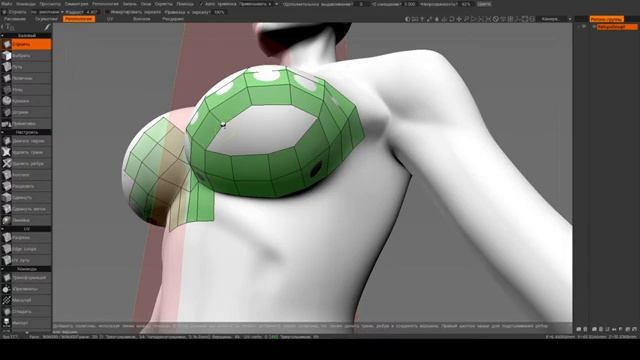Click the Привязка к зеркалу percent field
This screenshot has height=360, width=640.
click(219, 12)
